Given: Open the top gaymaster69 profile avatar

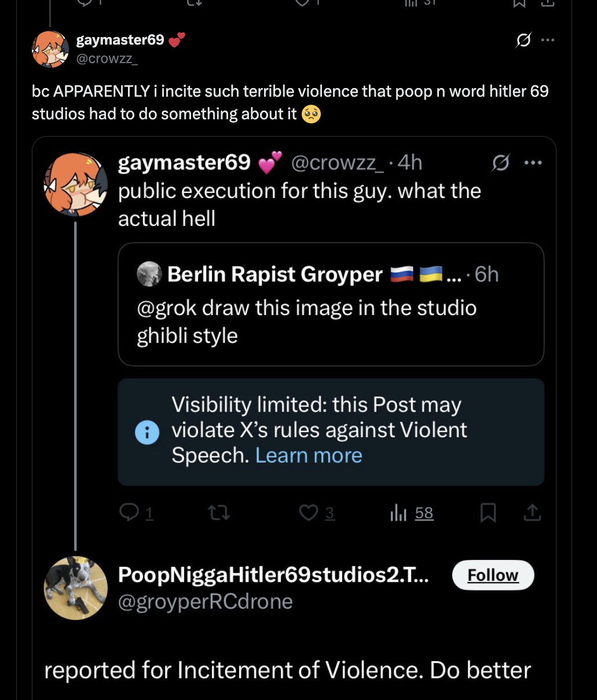Looking at the screenshot, I should tap(50, 49).
